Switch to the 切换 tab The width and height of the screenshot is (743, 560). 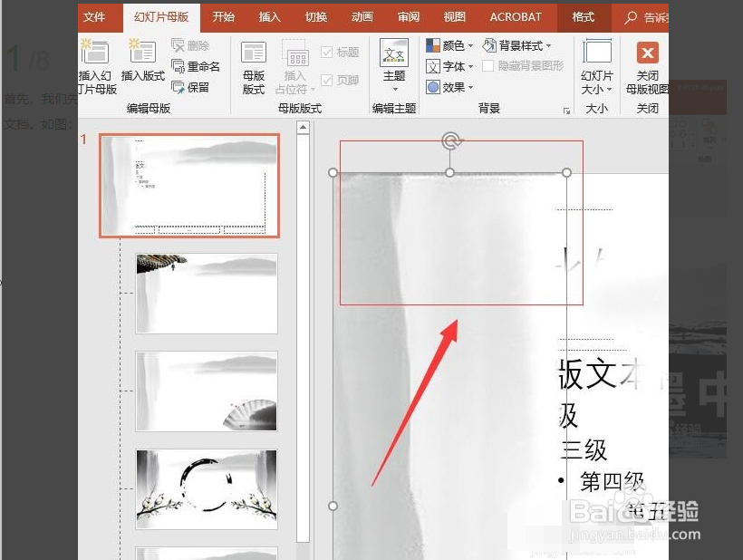pyautogui.click(x=316, y=17)
